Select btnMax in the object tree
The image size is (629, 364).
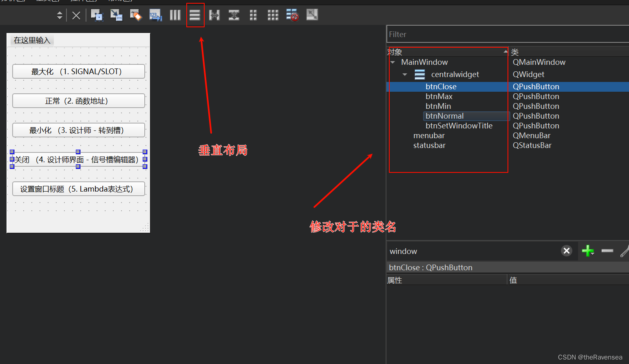439,96
